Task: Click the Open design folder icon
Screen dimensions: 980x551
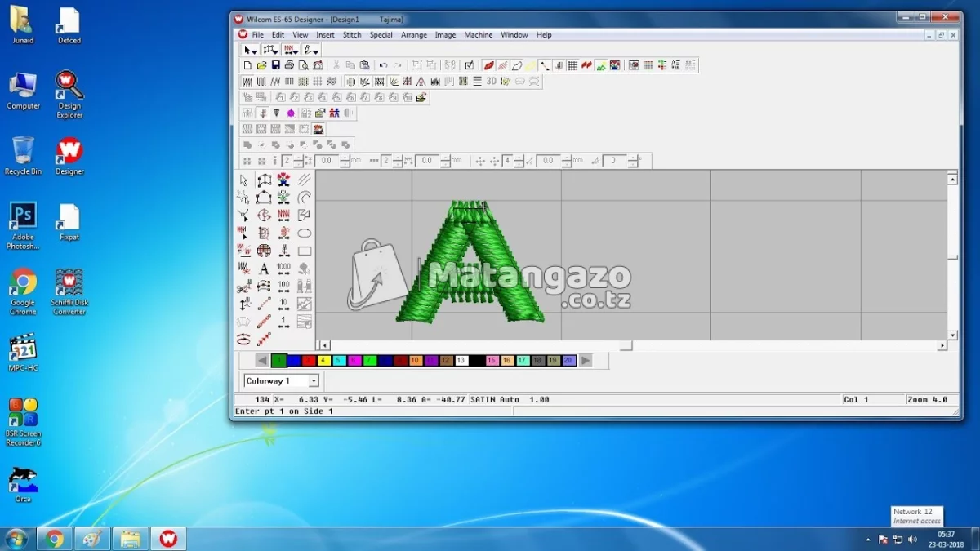Action: coord(261,65)
